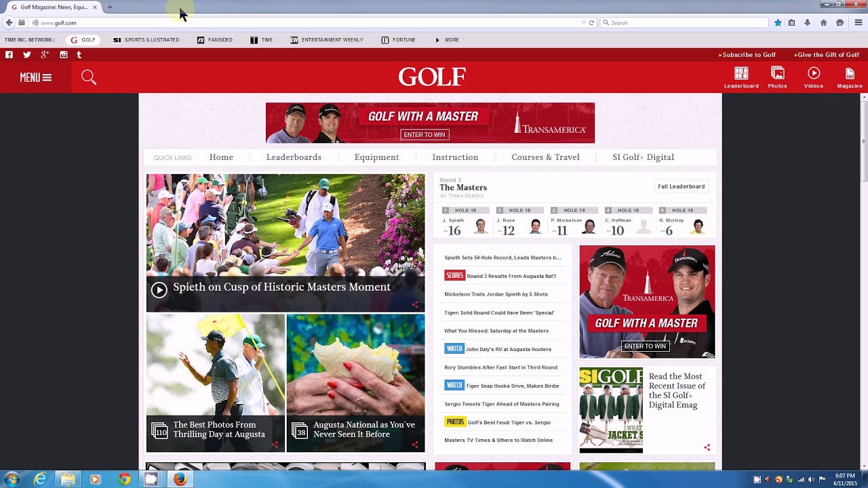Share the Spieth on Cusp story
This screenshot has width=868, height=488.
415,305
